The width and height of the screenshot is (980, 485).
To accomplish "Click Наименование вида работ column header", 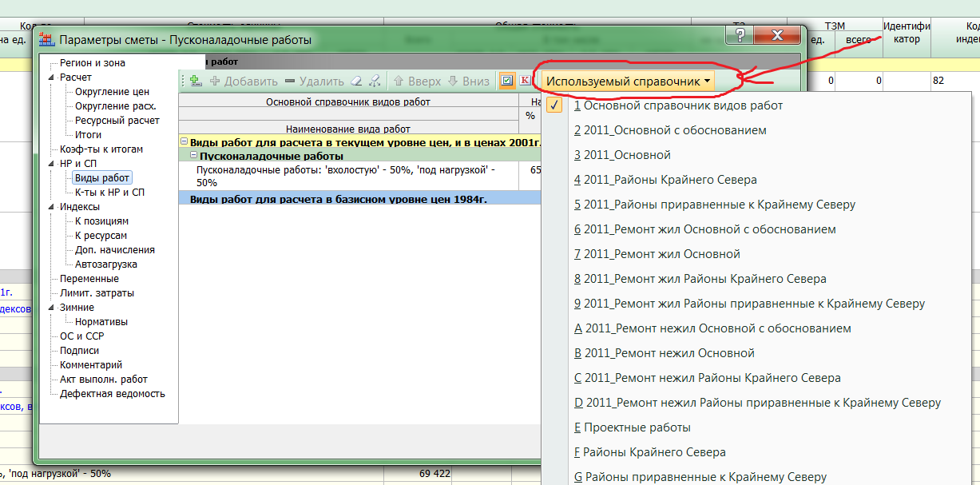I will (x=348, y=129).
